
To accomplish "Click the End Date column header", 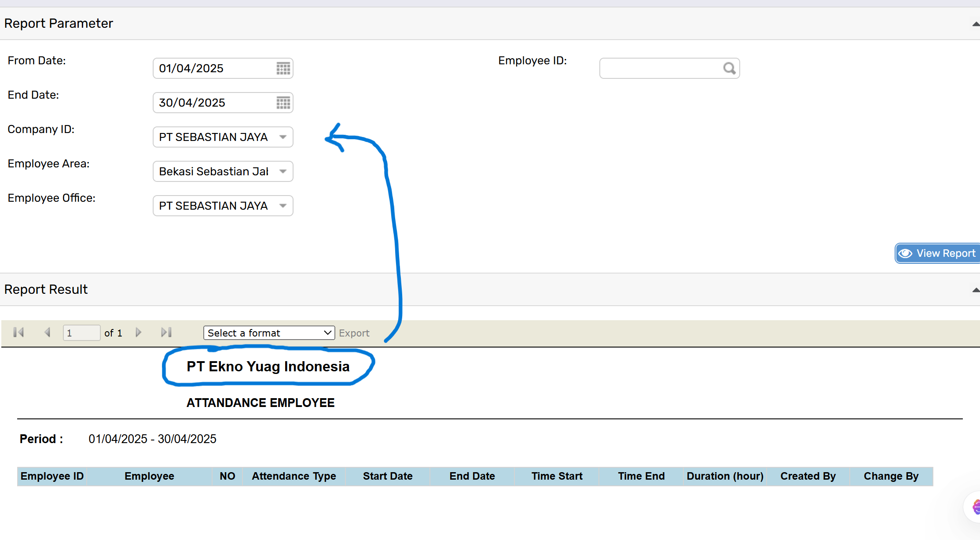I will tap(472, 476).
